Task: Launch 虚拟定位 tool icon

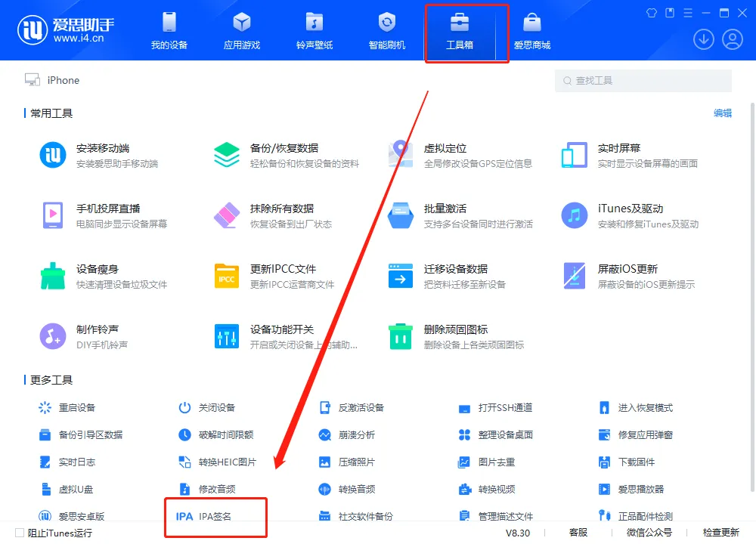Action: (401, 154)
